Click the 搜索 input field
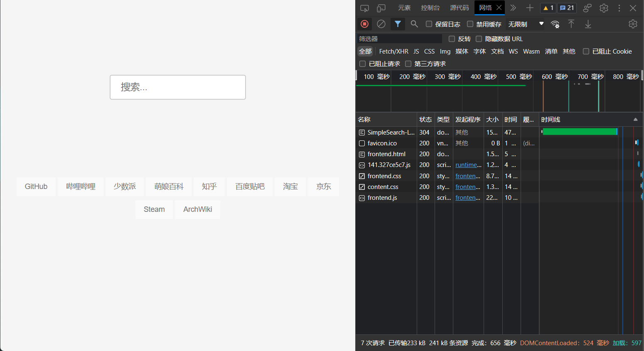 (178, 87)
